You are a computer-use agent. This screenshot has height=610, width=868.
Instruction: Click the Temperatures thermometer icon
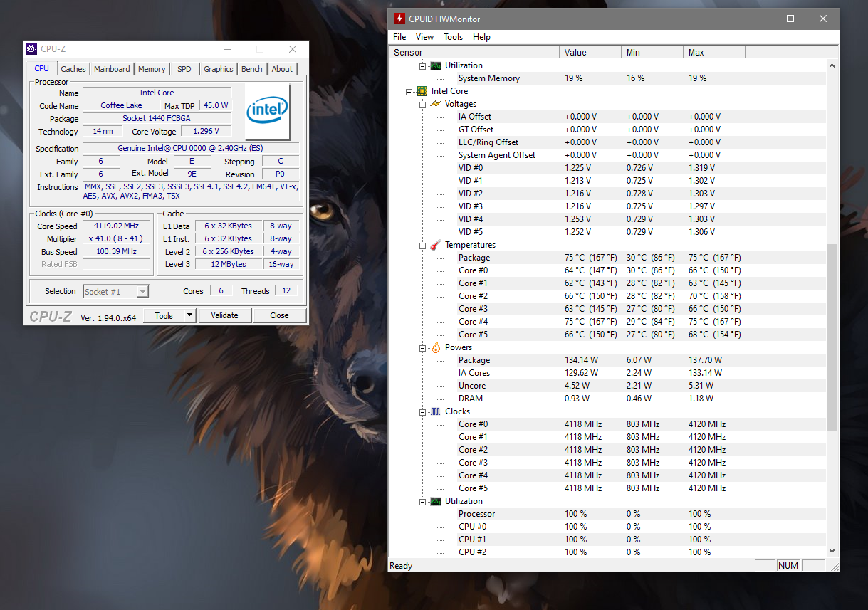click(x=435, y=244)
